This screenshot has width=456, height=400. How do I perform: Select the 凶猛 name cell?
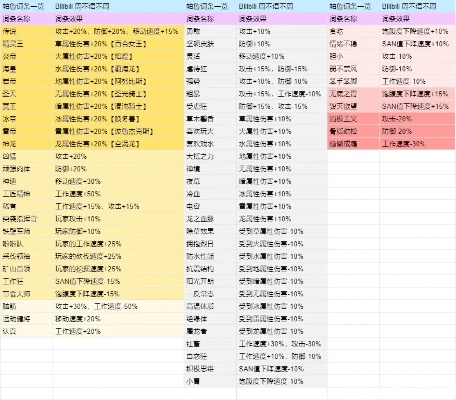point(26,156)
